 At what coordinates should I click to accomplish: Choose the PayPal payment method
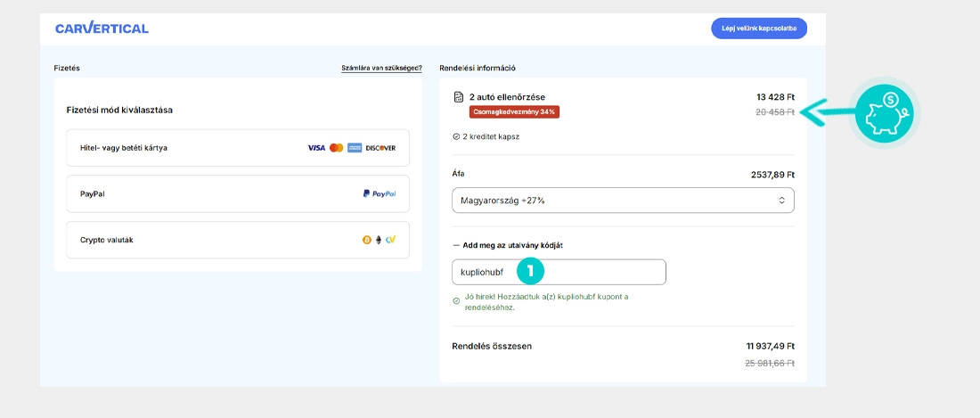pyautogui.click(x=238, y=193)
